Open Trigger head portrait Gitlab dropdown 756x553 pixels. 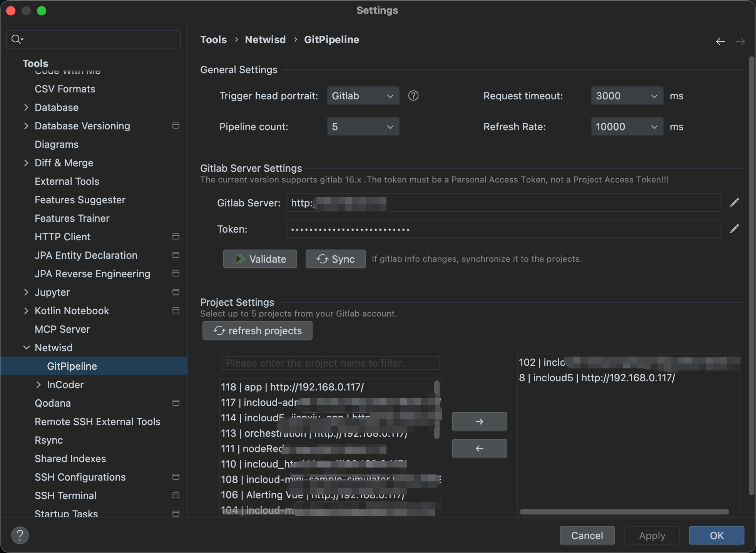point(363,96)
